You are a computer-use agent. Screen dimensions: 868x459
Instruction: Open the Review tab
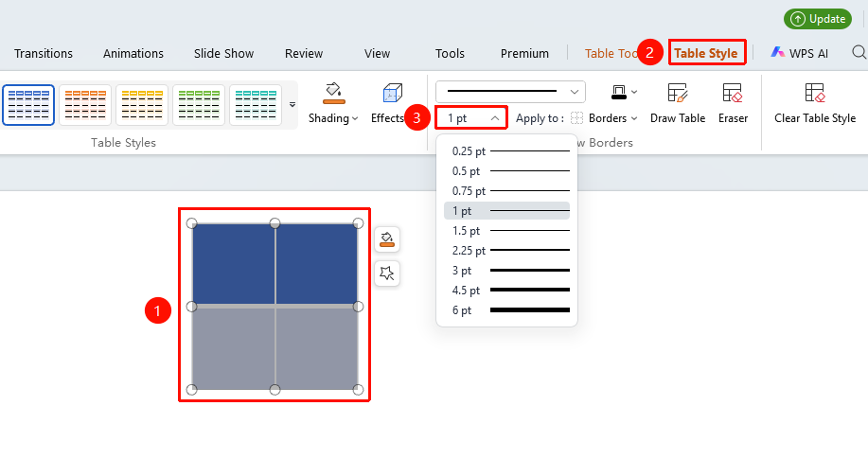tap(303, 54)
